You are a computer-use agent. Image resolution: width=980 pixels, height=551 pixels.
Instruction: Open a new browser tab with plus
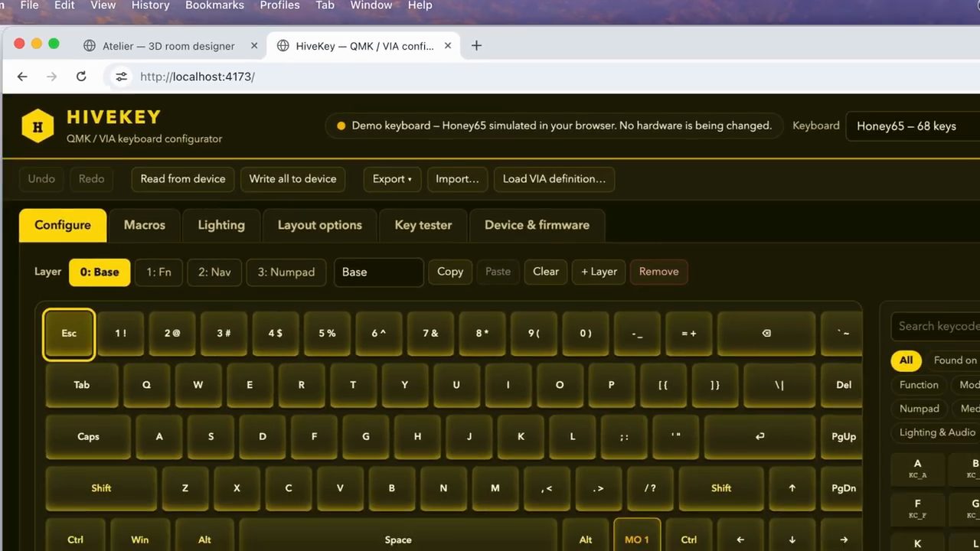pos(476,46)
